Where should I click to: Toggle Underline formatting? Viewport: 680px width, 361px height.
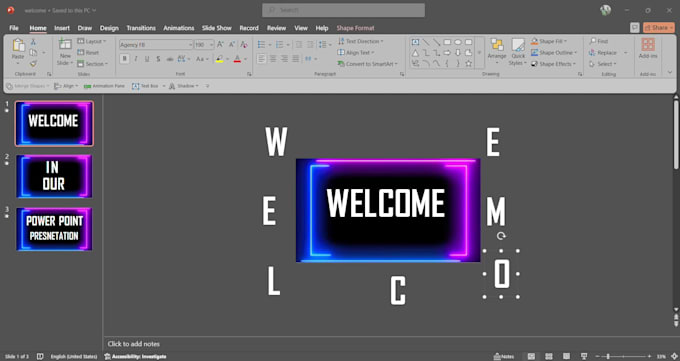click(147, 59)
